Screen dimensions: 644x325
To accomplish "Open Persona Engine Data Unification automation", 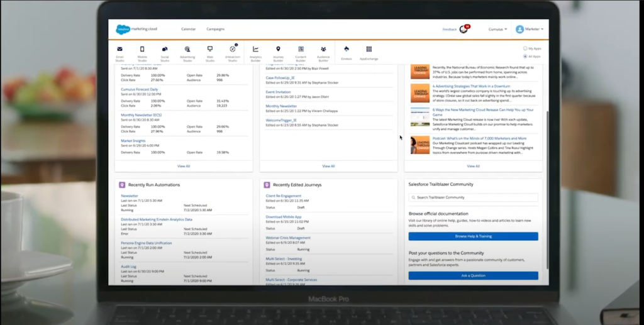I will coord(146,243).
